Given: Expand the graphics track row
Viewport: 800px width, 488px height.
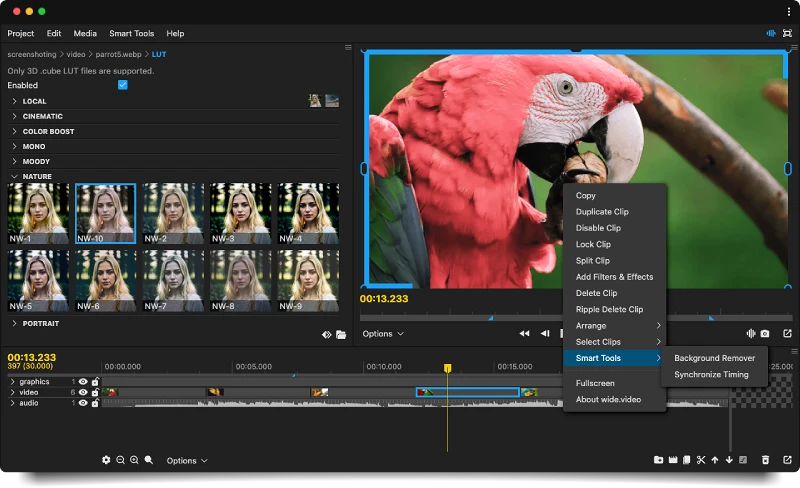Looking at the screenshot, I should (12, 381).
